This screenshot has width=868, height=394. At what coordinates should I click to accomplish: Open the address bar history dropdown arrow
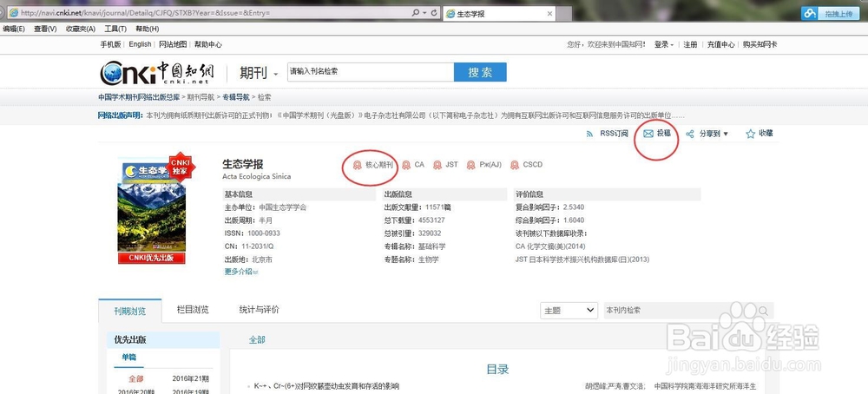pyautogui.click(x=424, y=13)
